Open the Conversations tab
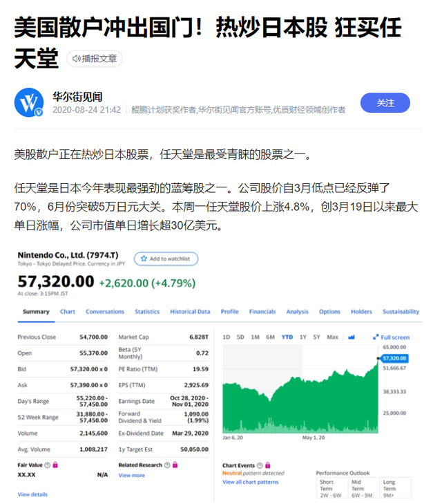Screen dimensions: 442x504 105,312
